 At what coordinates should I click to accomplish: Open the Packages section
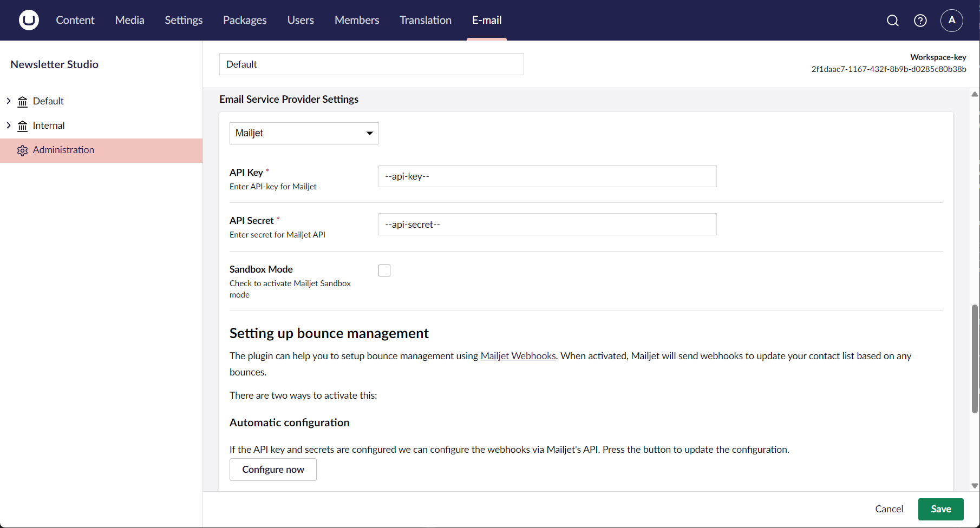click(x=245, y=20)
